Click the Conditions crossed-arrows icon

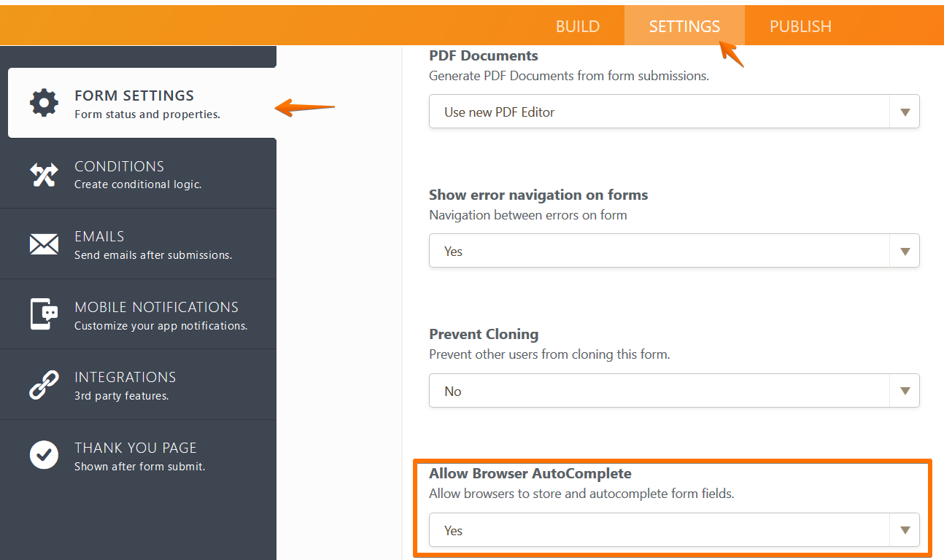(44, 174)
